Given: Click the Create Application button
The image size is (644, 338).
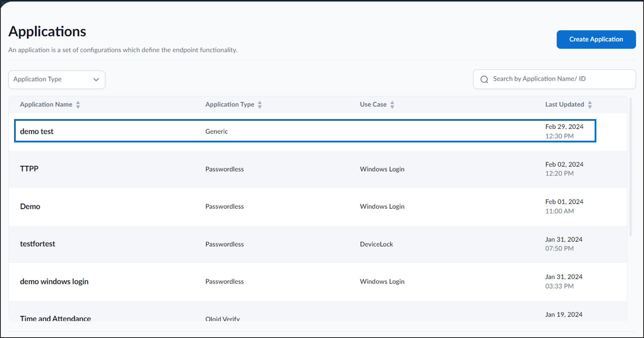Looking at the screenshot, I should (x=596, y=39).
